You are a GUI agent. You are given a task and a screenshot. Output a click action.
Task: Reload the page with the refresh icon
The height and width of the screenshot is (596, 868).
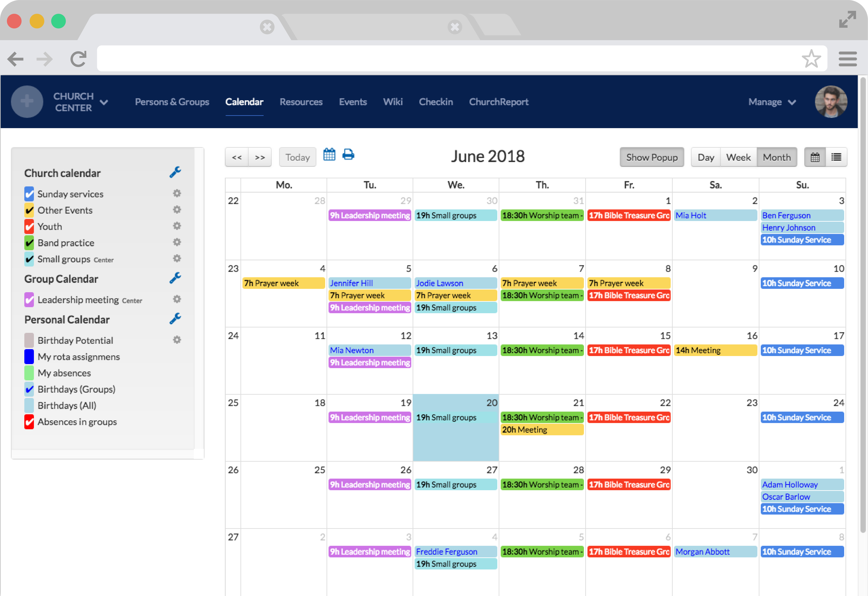pyautogui.click(x=78, y=59)
